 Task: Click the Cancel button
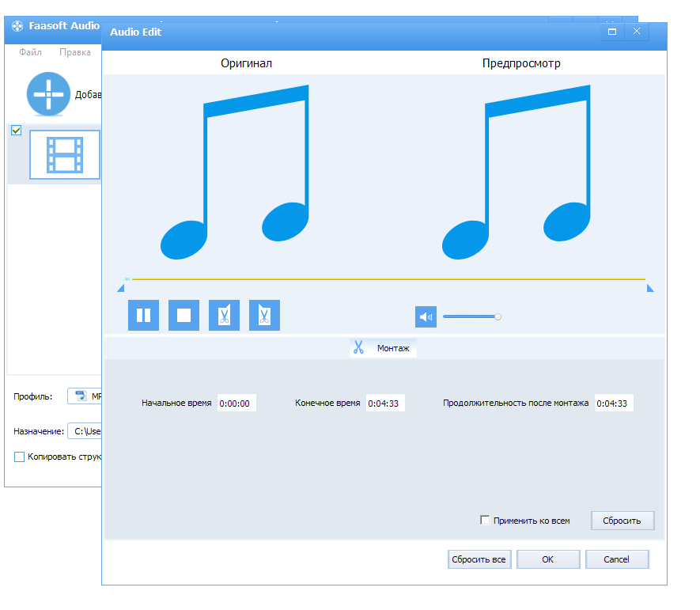pos(617,559)
